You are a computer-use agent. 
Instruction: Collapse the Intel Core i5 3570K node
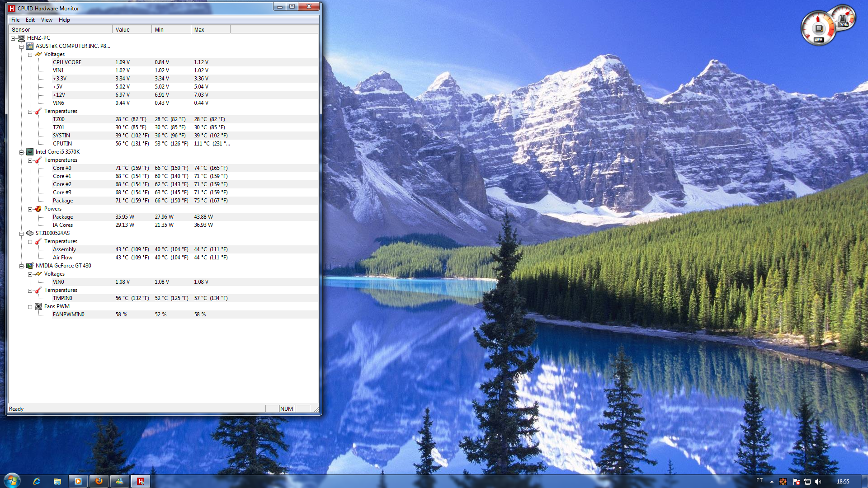pyautogui.click(x=21, y=152)
